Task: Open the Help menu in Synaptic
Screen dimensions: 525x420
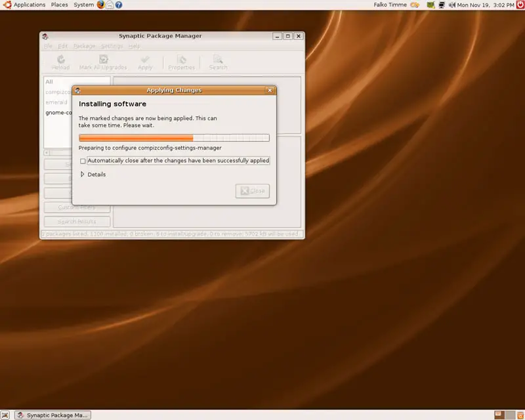Action: coord(135,46)
